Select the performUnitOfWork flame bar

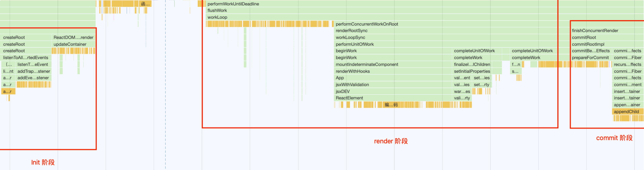tap(354, 44)
